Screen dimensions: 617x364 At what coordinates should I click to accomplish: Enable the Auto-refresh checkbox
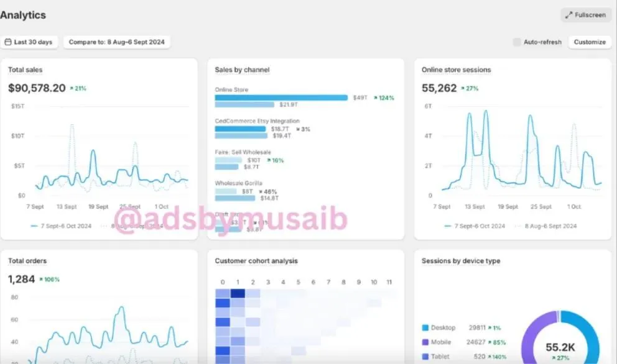pos(517,42)
